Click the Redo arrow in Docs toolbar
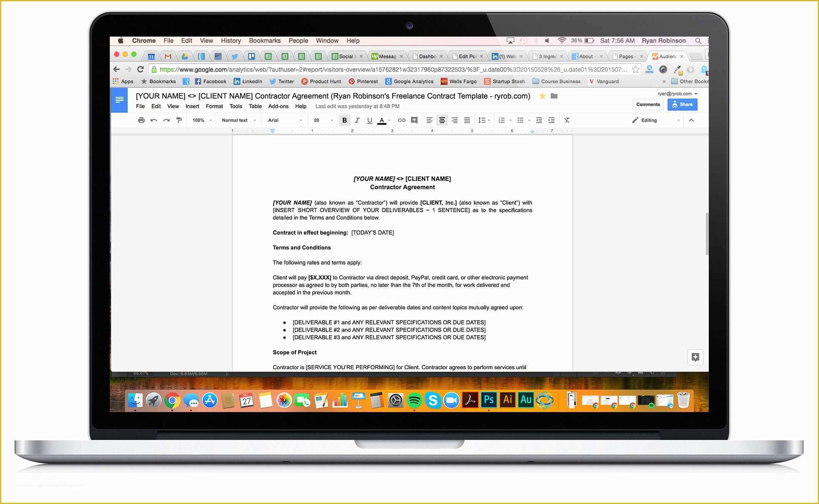Screen dimensions: 819x504 pyautogui.click(x=166, y=120)
